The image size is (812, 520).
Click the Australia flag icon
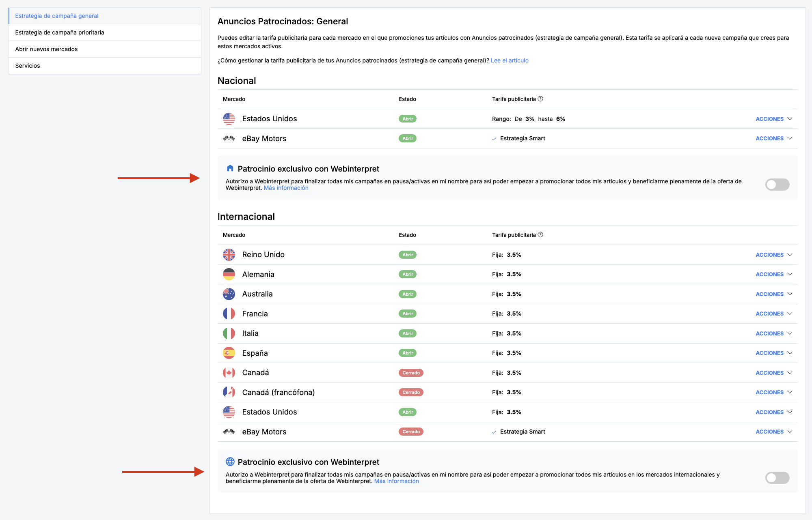coord(229,294)
